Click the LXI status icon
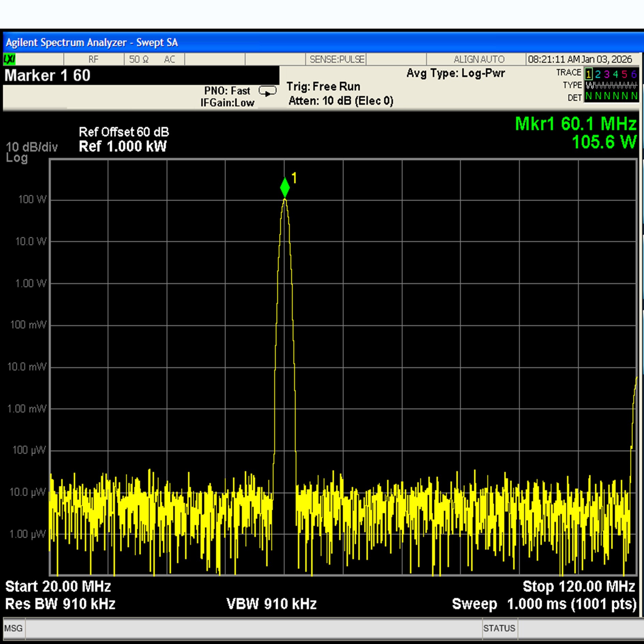 tap(10, 59)
